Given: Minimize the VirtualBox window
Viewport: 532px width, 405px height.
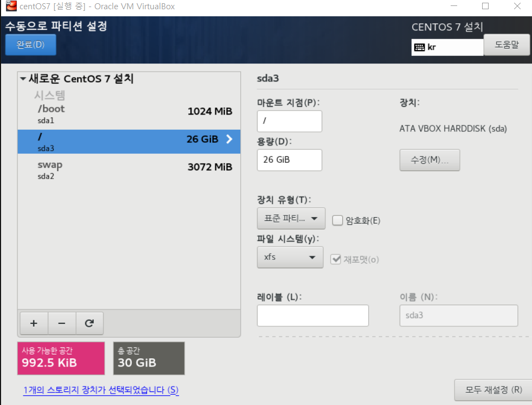Looking at the screenshot, I should pyautogui.click(x=453, y=6).
